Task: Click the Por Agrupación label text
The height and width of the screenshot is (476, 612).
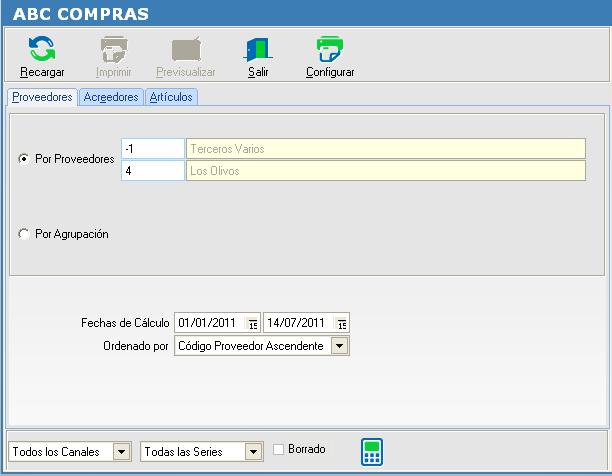Action: (x=72, y=234)
